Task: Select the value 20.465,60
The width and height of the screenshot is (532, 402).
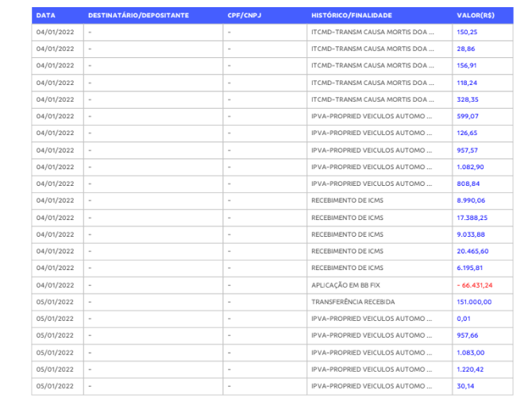Action: point(472,251)
